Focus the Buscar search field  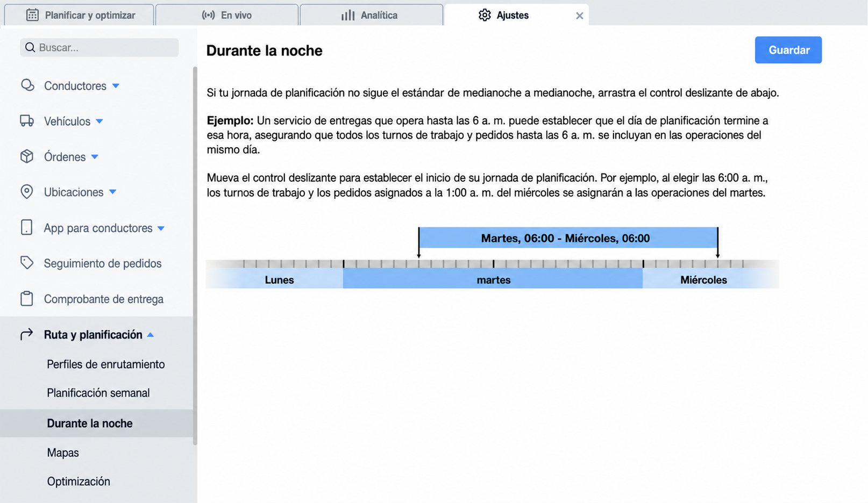99,47
